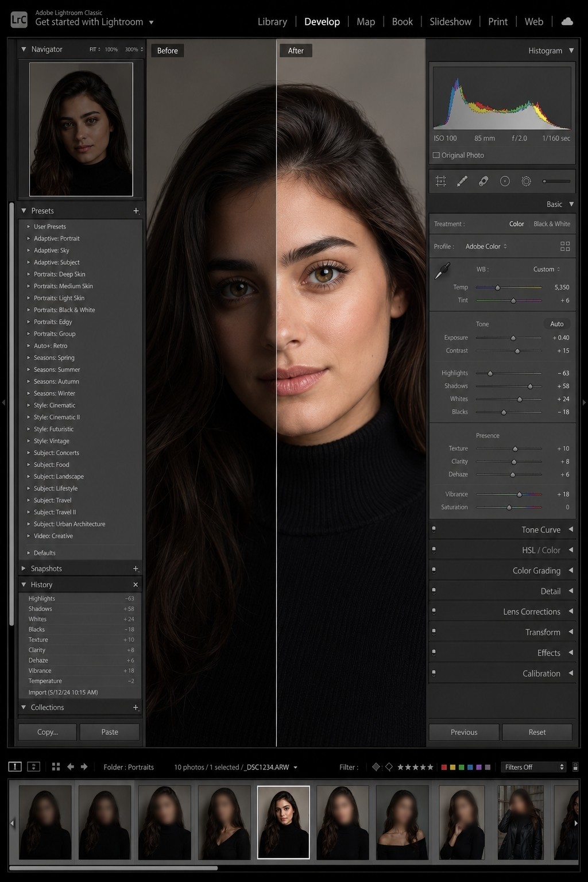Toggle the Color Grading panel switch
Image resolution: width=588 pixels, height=882 pixels.
click(434, 570)
